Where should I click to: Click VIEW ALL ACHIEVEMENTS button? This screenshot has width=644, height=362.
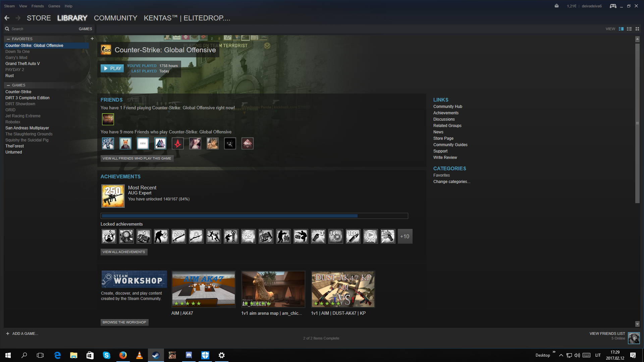point(124,252)
